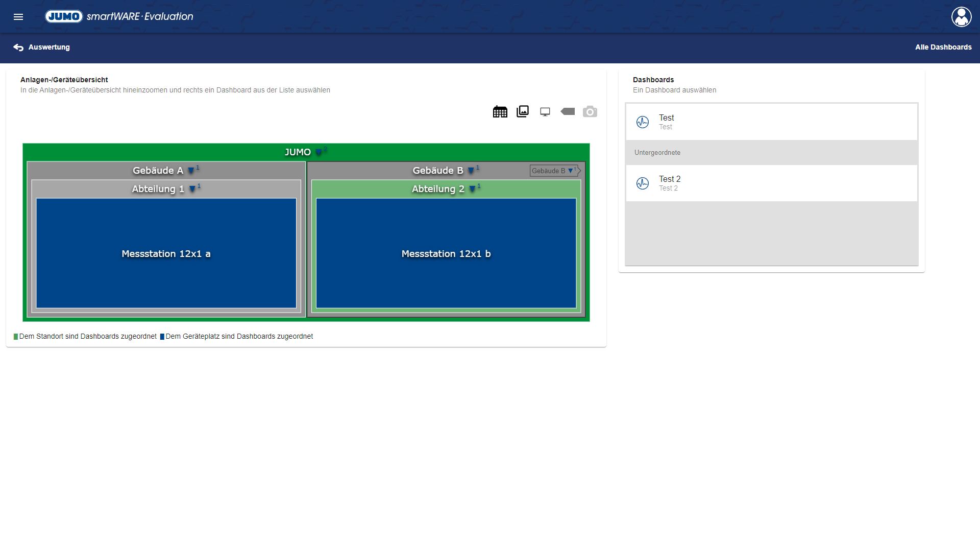
Task: Click the pulse icon beside Test dashboard
Action: click(643, 122)
